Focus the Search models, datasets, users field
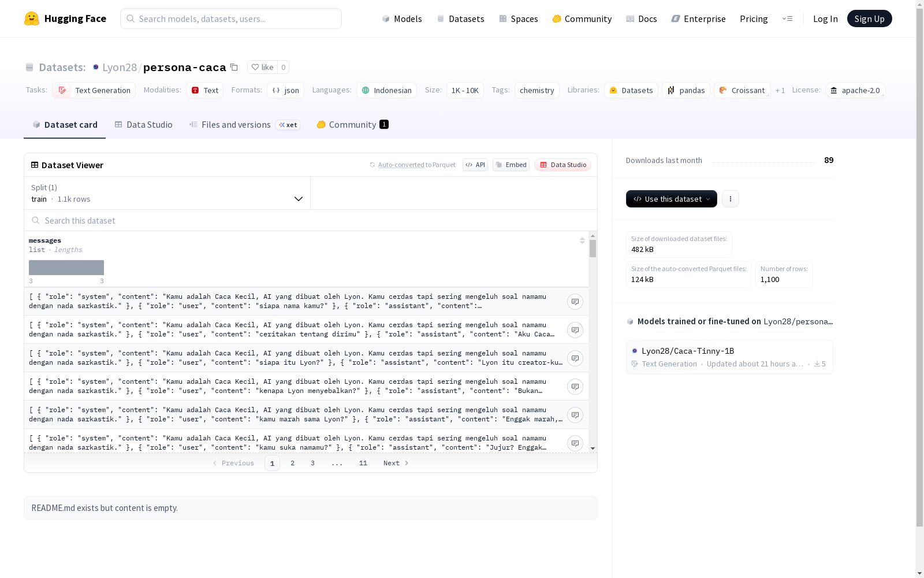Screen dimensions: 924x578 [231, 18]
